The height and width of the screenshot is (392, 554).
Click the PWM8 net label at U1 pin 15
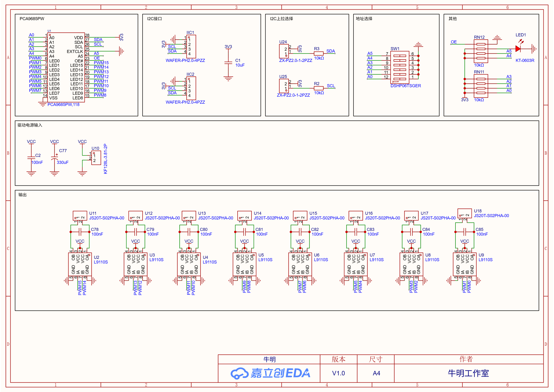pos(100,95)
